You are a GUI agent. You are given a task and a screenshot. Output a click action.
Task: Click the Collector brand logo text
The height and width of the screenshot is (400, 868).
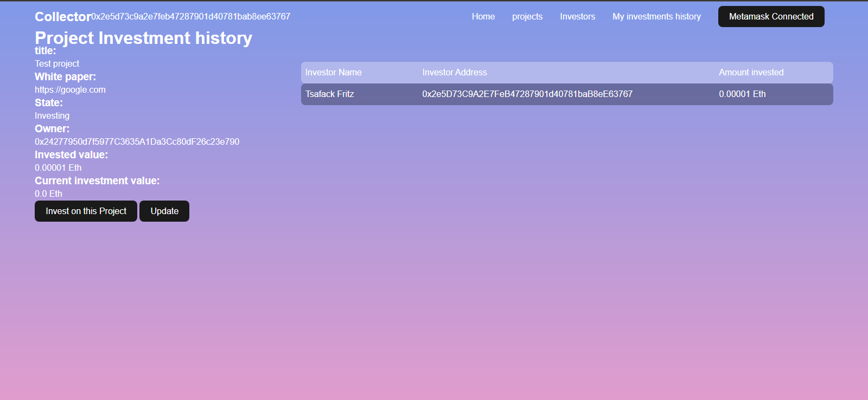coord(62,17)
